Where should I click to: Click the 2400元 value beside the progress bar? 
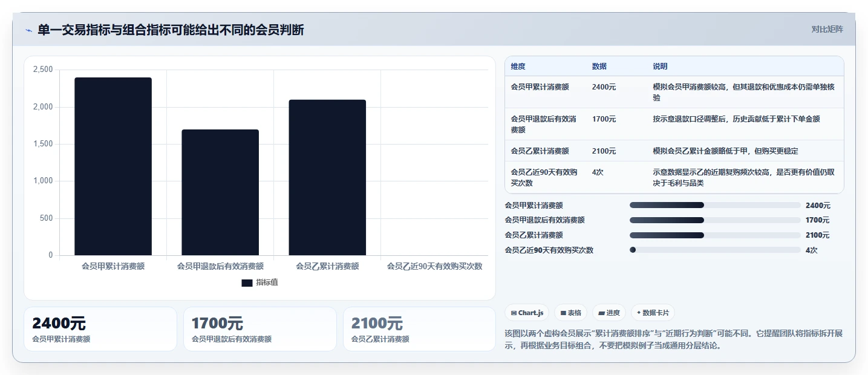(818, 206)
